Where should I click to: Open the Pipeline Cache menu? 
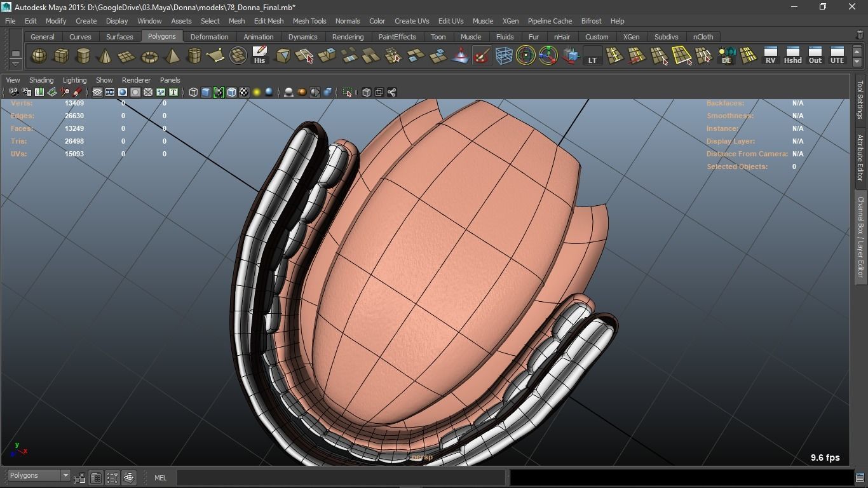550,21
